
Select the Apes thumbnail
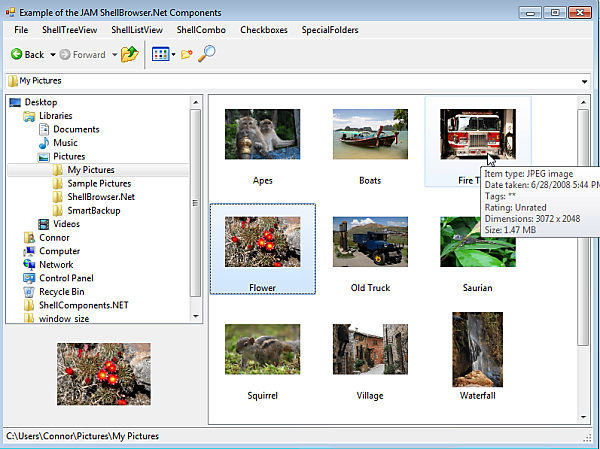[262, 134]
